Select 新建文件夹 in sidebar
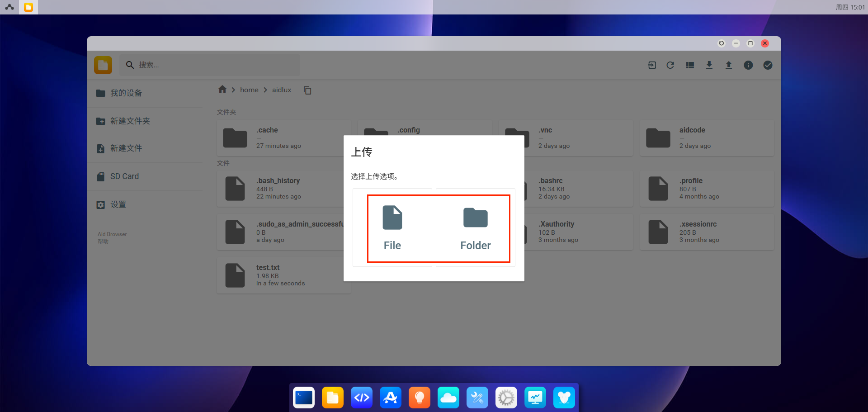 tap(130, 121)
